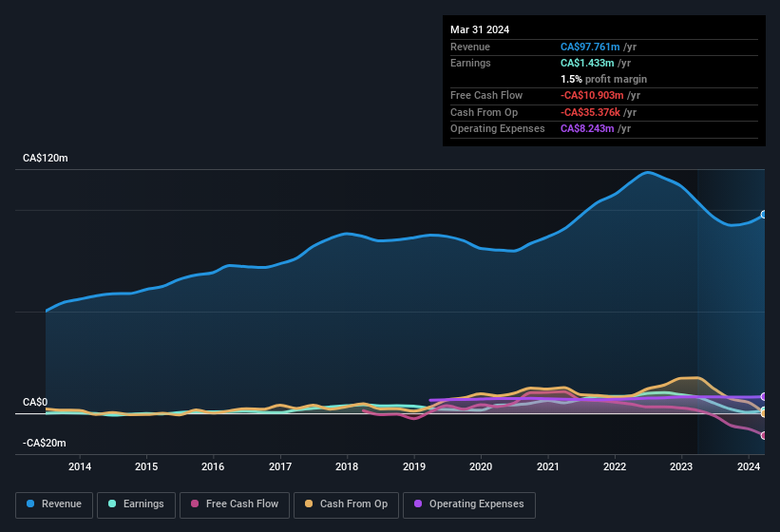Click the CA$97.761m revenue value
This screenshot has width=780, height=532.
pos(590,47)
